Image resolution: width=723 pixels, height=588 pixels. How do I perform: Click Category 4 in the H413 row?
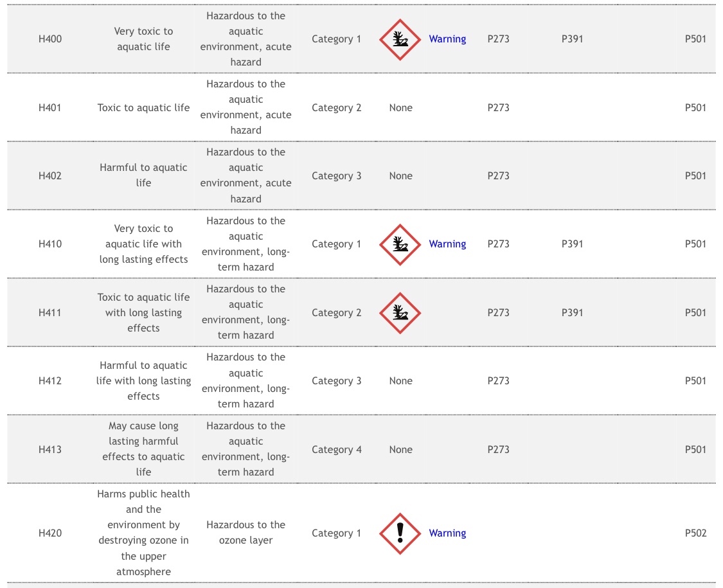tap(337, 450)
